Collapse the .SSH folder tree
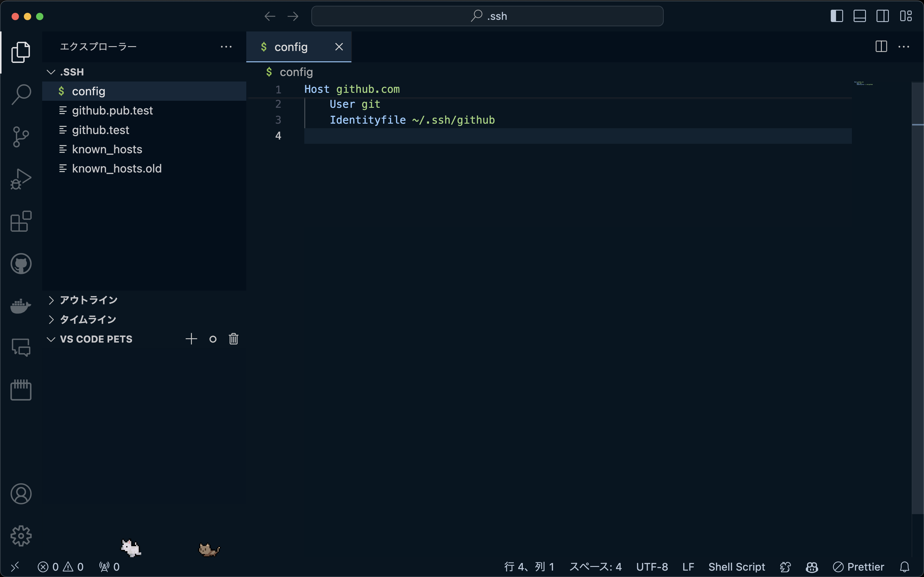This screenshot has width=924, height=577. click(x=51, y=72)
